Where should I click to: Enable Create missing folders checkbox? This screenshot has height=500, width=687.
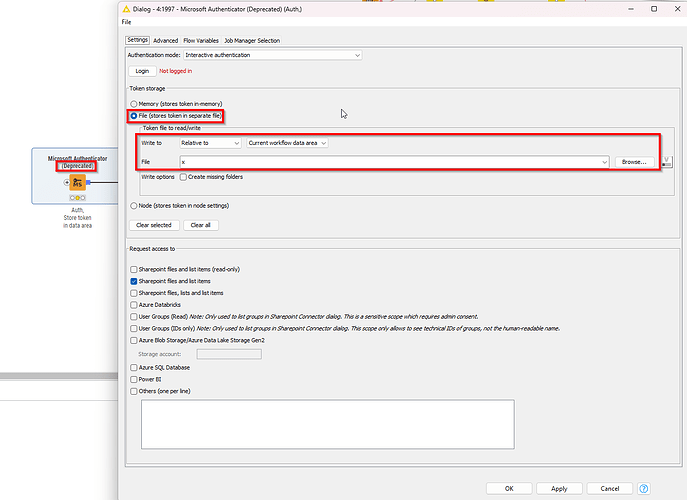(x=183, y=177)
